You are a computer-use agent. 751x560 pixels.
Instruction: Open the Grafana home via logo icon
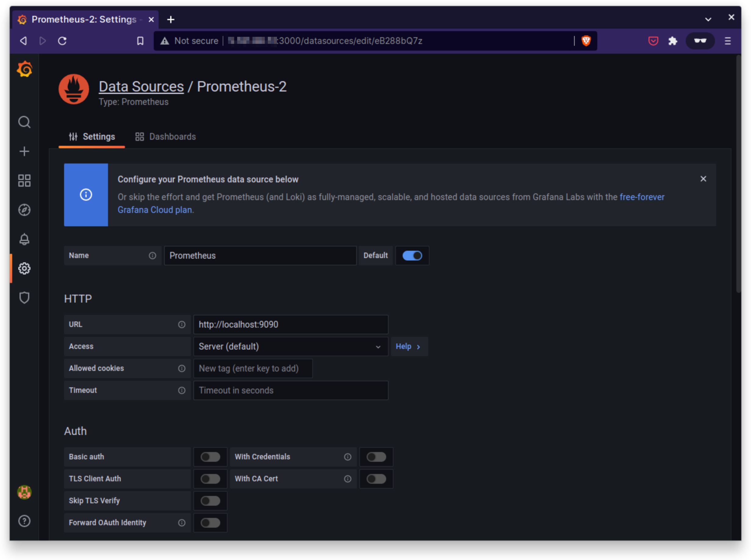[24, 69]
